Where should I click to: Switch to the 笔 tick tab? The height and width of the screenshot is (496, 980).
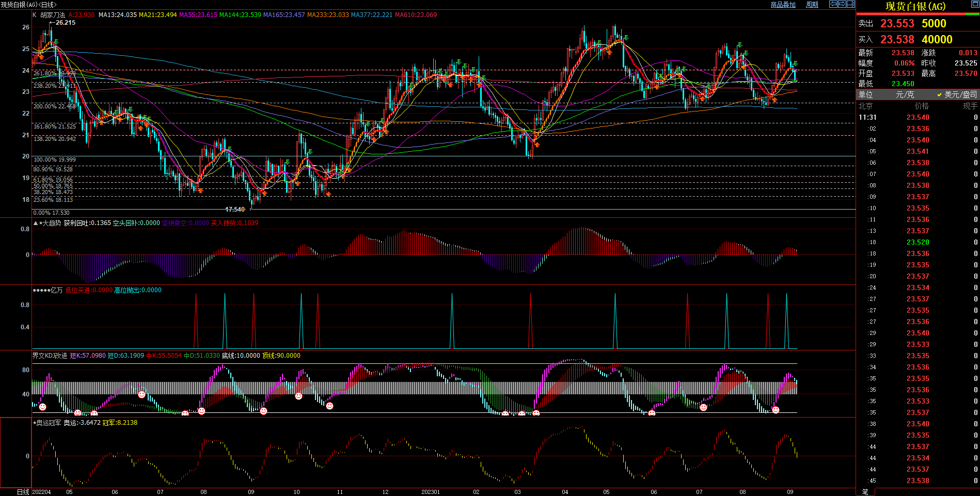[x=865, y=491]
